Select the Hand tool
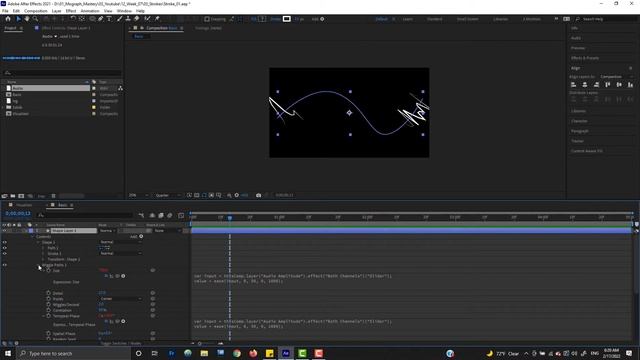This screenshot has height=360, width=640. [x=27, y=19]
